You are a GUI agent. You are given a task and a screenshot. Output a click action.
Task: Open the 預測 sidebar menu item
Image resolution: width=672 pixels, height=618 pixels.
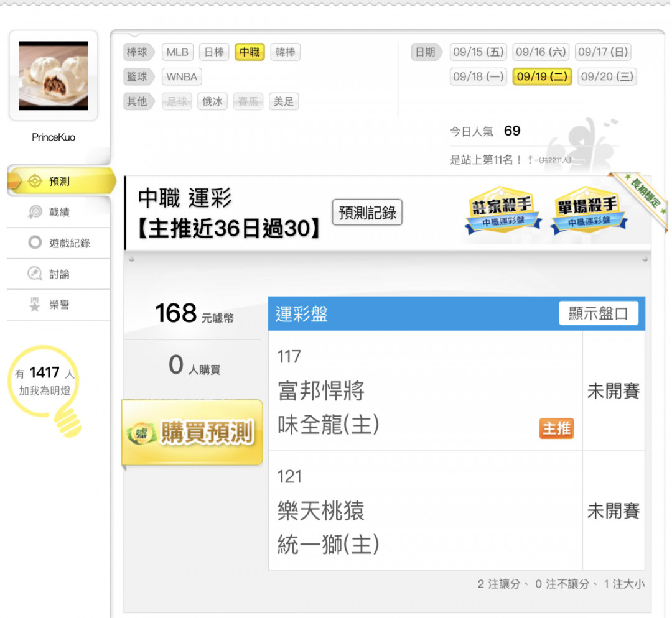tap(61, 181)
